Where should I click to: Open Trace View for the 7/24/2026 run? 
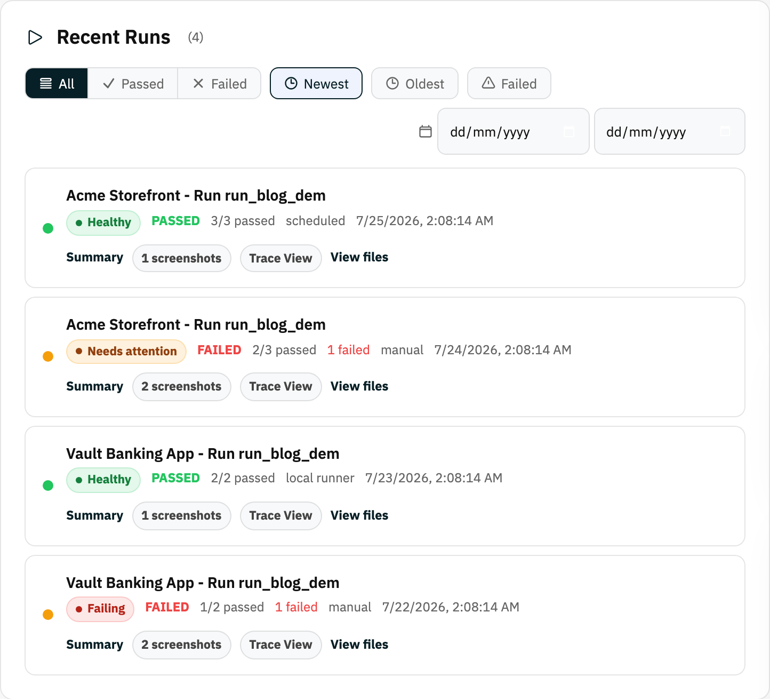(x=280, y=387)
